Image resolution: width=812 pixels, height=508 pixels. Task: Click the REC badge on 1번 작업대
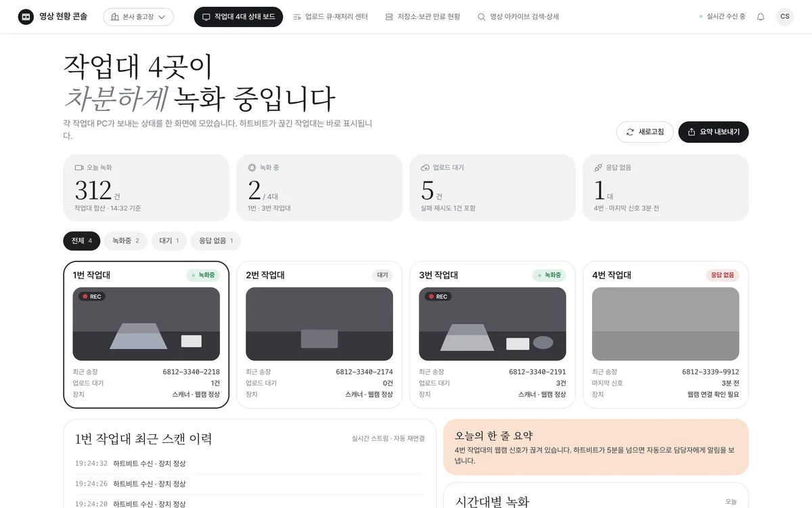tap(91, 297)
